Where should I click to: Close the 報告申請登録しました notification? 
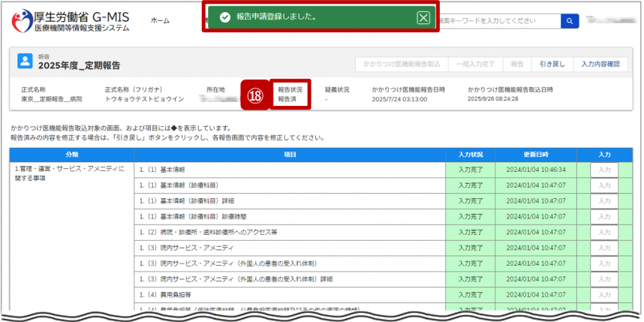point(423,18)
